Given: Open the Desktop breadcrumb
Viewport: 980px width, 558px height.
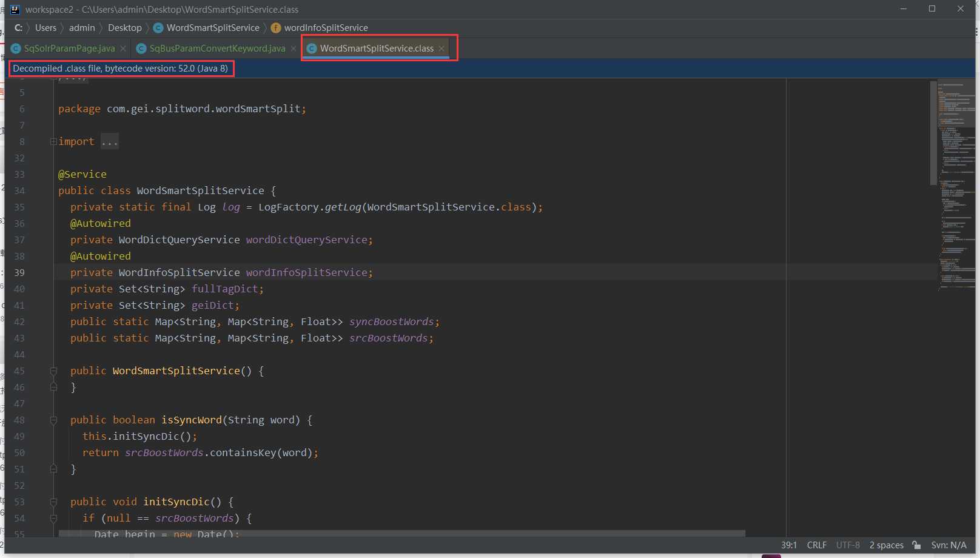Looking at the screenshot, I should (124, 28).
